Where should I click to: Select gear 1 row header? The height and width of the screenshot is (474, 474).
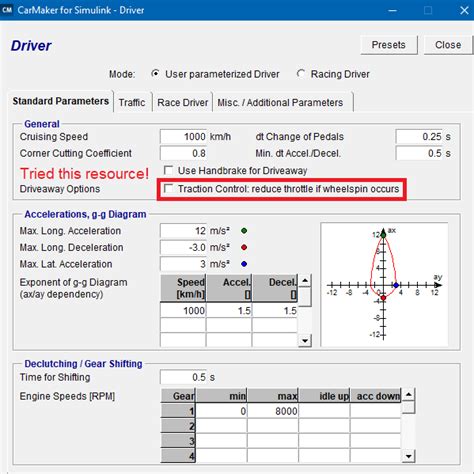[178, 411]
